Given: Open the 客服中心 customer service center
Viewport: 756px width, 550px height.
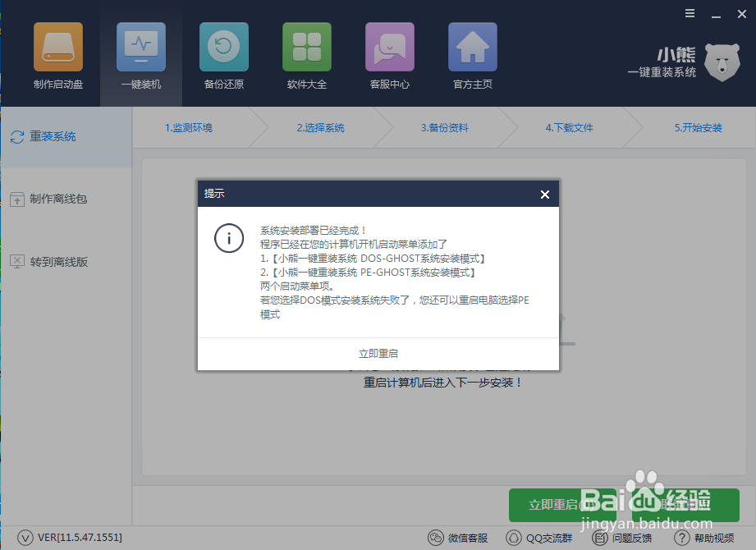Looking at the screenshot, I should click(389, 56).
